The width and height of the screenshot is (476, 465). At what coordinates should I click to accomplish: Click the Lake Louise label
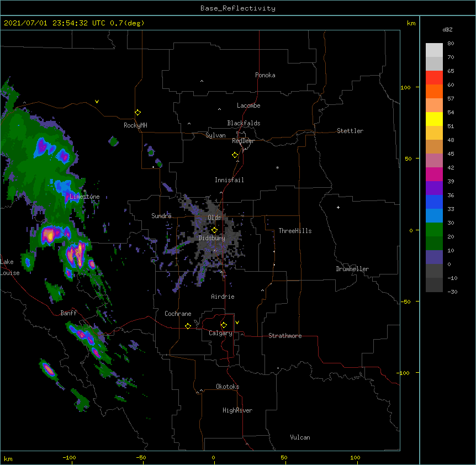(x=9, y=267)
